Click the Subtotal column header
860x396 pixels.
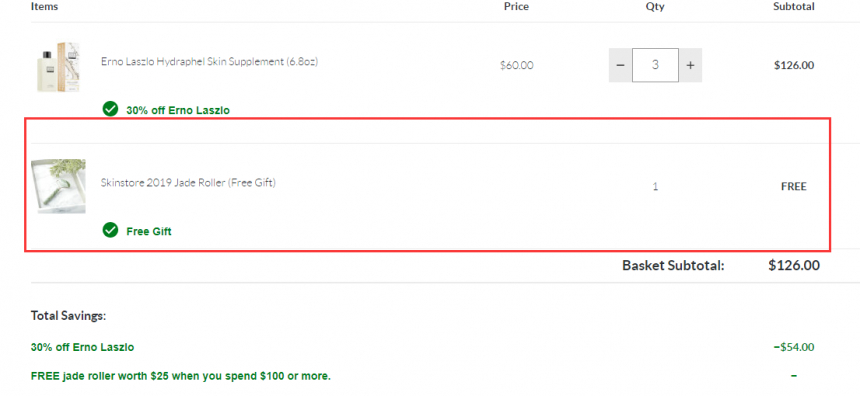coord(794,7)
